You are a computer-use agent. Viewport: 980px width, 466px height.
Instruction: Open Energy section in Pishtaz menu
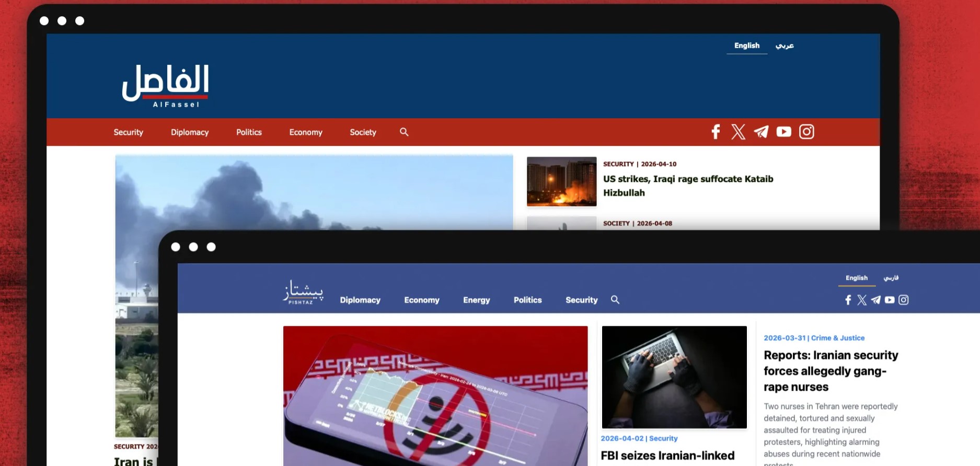point(477,300)
